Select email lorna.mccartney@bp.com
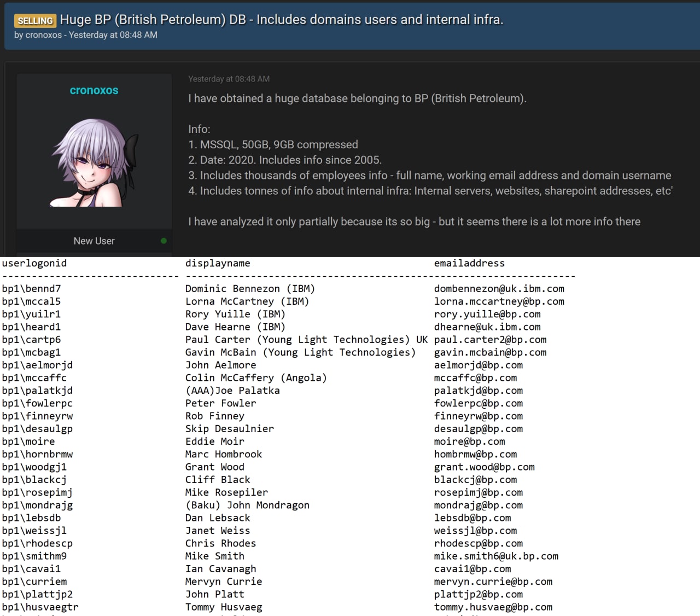 pos(499,301)
